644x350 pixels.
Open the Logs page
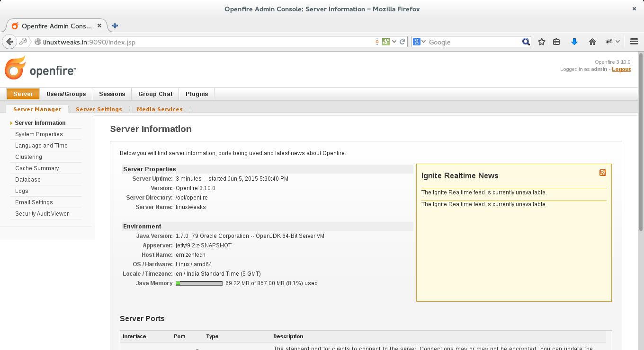(22, 191)
